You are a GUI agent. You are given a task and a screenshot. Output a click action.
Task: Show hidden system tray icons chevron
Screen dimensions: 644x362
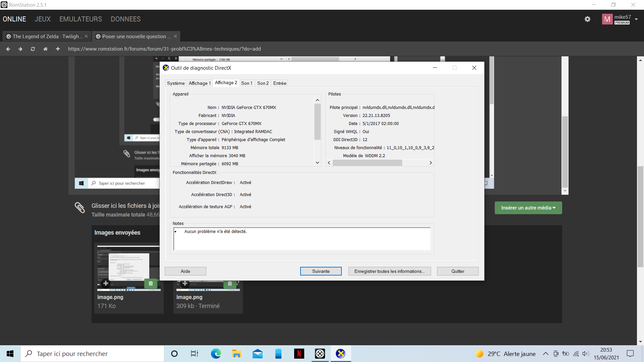point(546,354)
